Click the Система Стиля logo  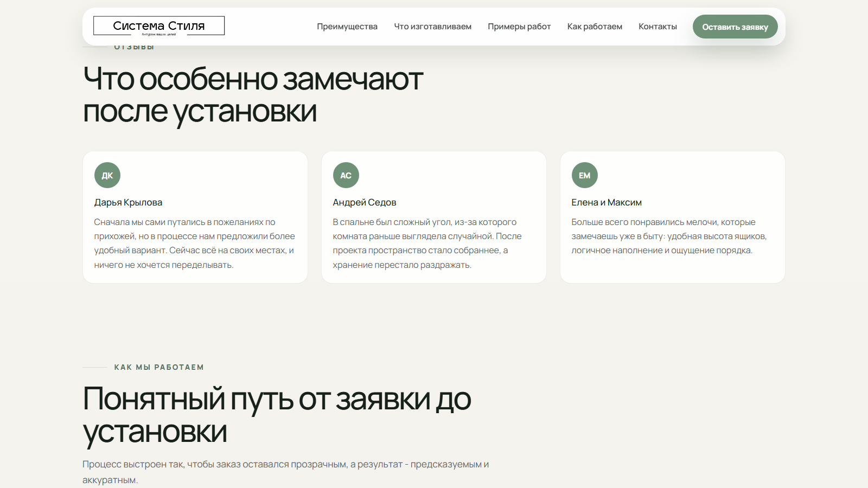[159, 26]
